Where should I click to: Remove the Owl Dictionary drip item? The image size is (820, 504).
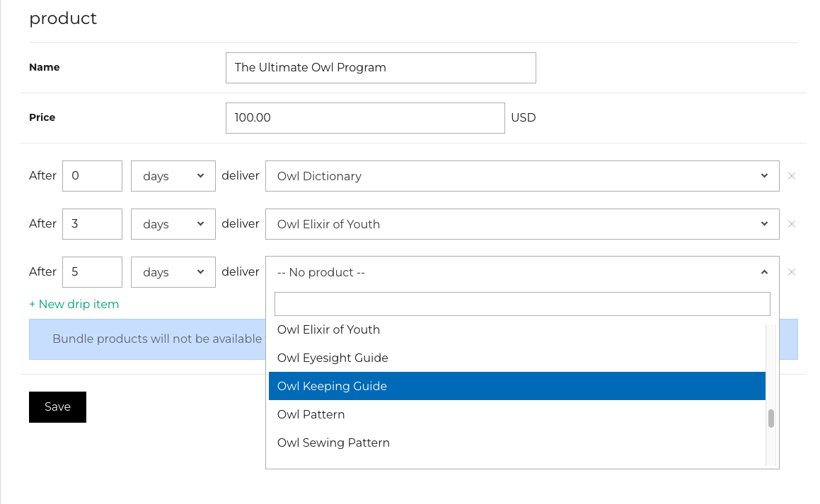pyautogui.click(x=792, y=176)
